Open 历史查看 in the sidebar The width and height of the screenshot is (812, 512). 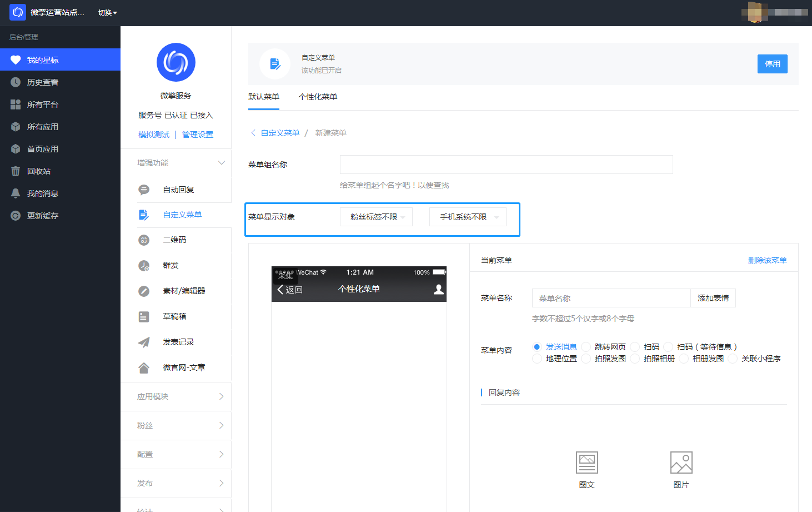(x=60, y=82)
